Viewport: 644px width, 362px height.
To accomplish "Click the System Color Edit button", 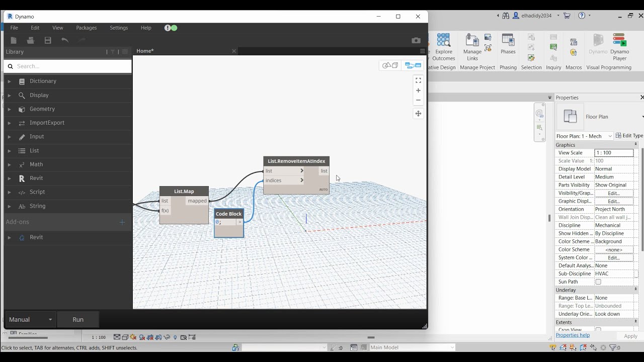I will [614, 257].
